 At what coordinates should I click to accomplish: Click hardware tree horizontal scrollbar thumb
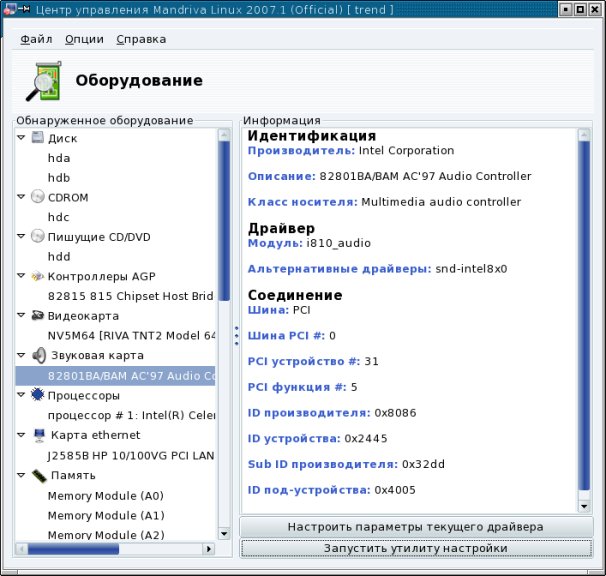[73, 549]
